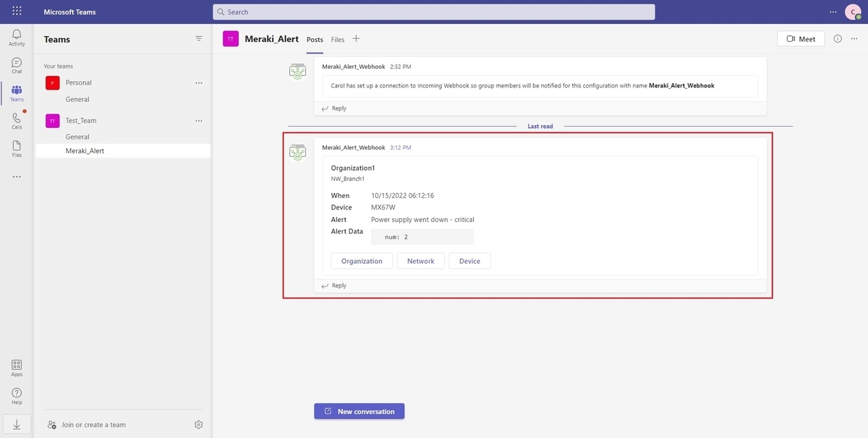Click 'Power supply went down - critical' text

(x=422, y=220)
